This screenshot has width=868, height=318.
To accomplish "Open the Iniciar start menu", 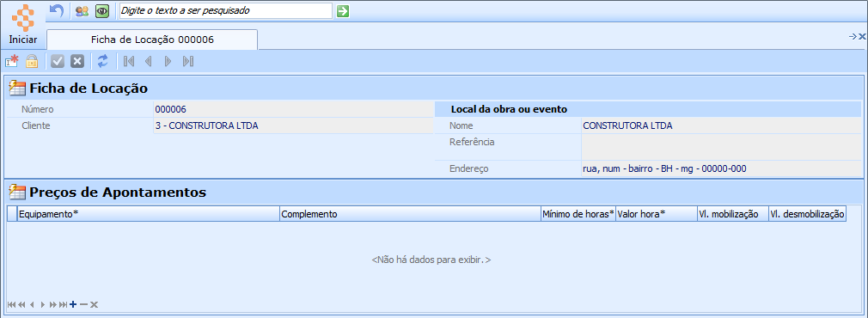I will pos(23,26).
